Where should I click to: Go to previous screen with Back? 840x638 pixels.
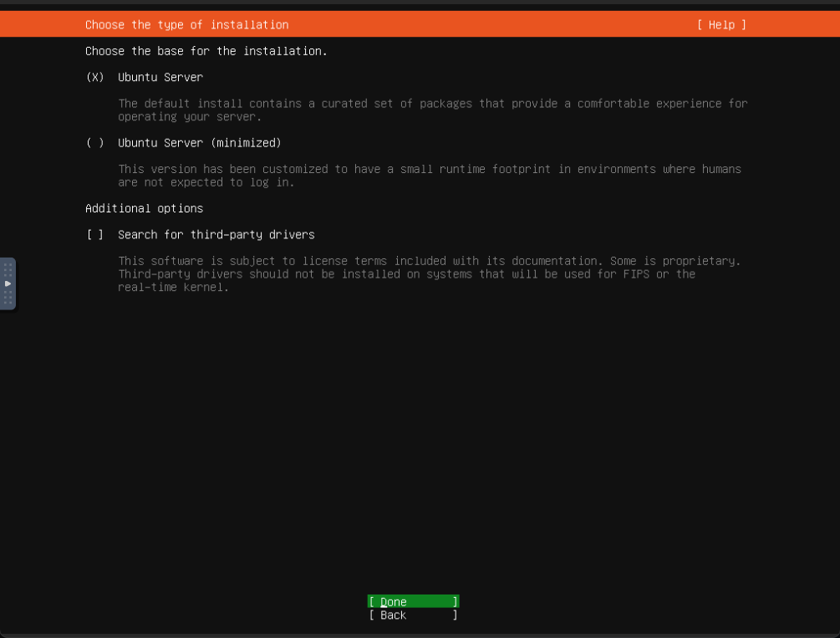(413, 615)
